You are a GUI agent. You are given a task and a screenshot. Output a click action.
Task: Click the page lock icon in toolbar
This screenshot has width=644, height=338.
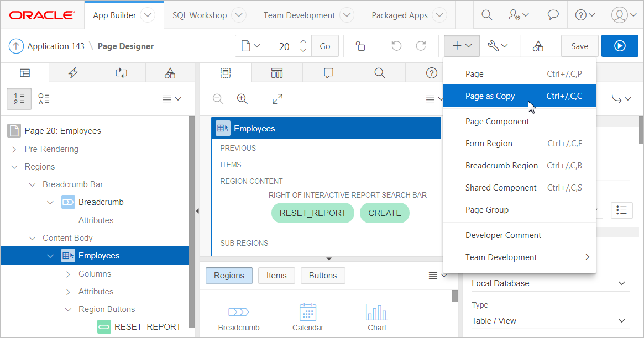point(360,46)
